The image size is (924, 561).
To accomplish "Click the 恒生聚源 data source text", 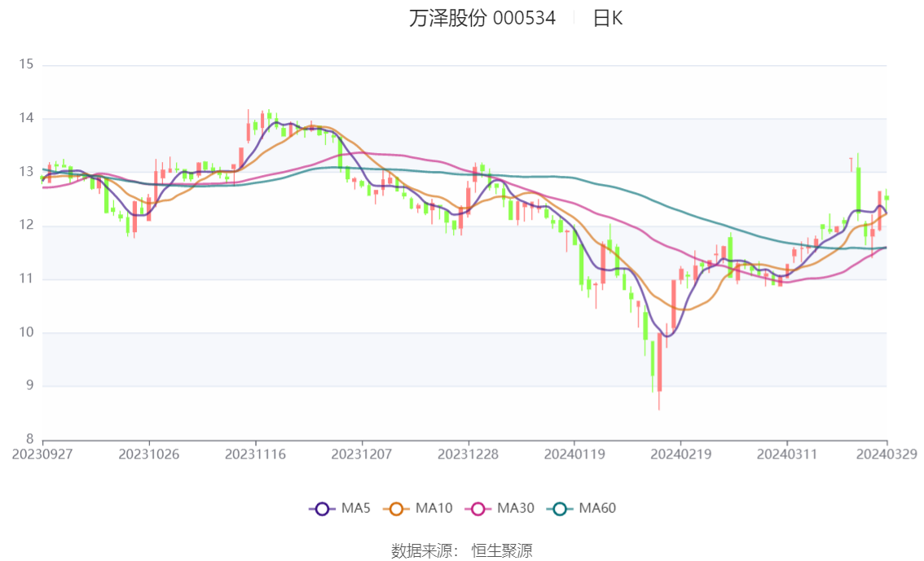I will click(502, 550).
